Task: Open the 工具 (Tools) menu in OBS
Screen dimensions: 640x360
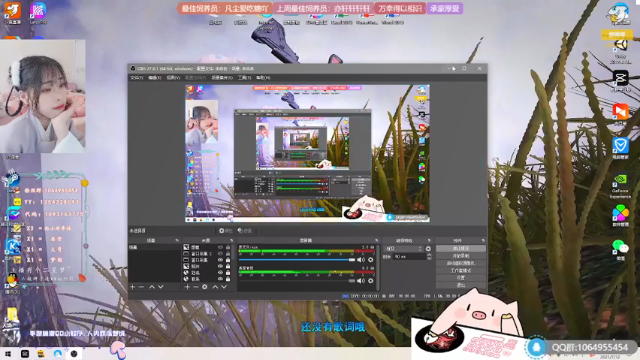Action: [x=244, y=78]
